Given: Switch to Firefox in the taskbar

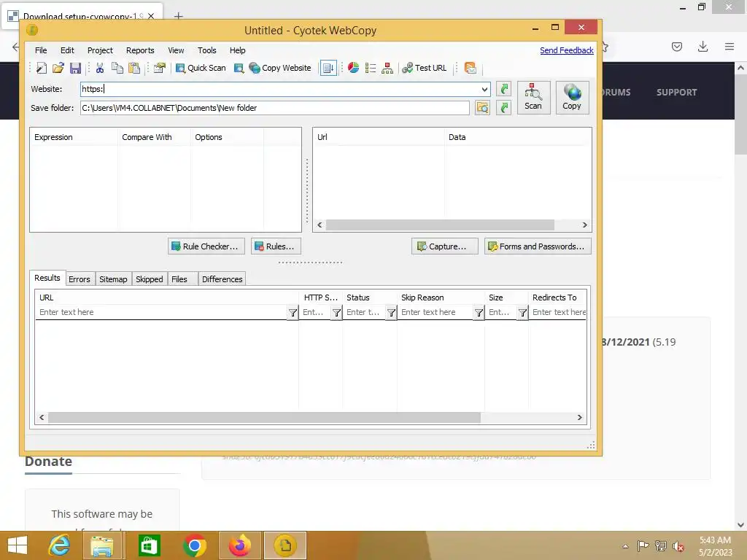Looking at the screenshot, I should (x=239, y=545).
